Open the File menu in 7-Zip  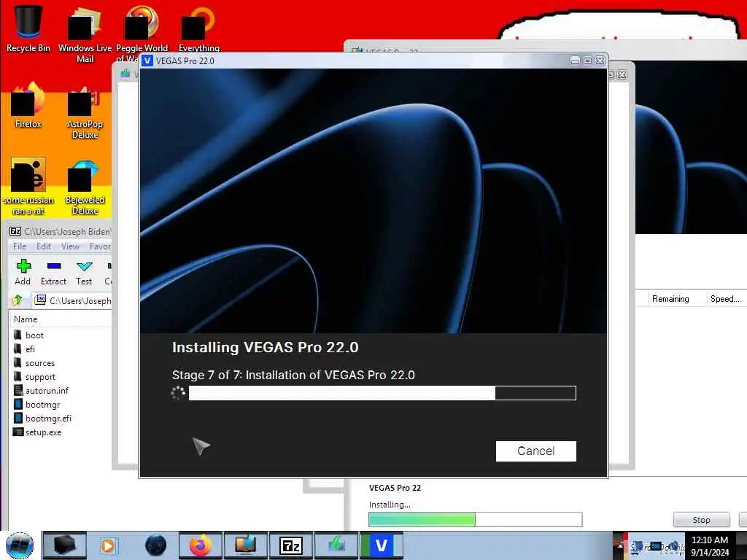tap(20, 246)
